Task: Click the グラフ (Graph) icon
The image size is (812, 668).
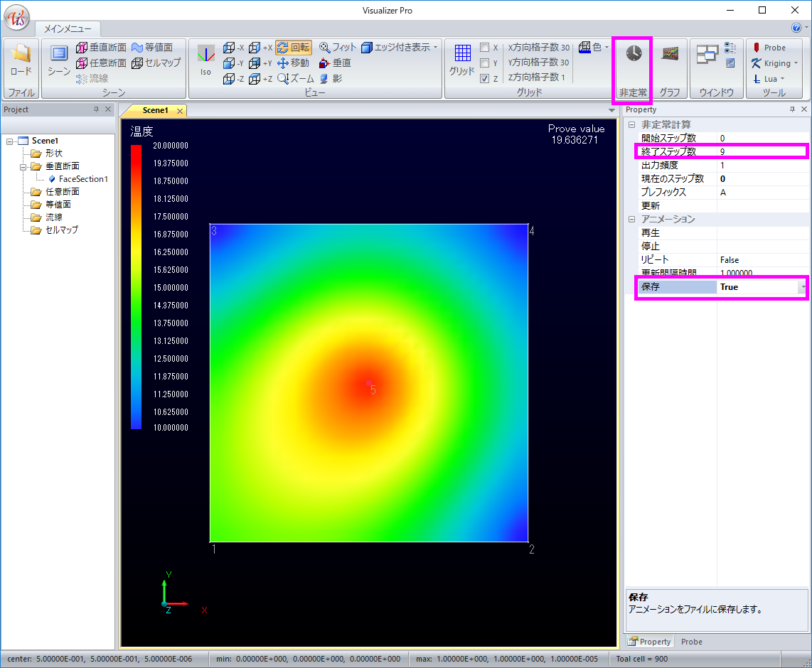Action: coord(669,55)
